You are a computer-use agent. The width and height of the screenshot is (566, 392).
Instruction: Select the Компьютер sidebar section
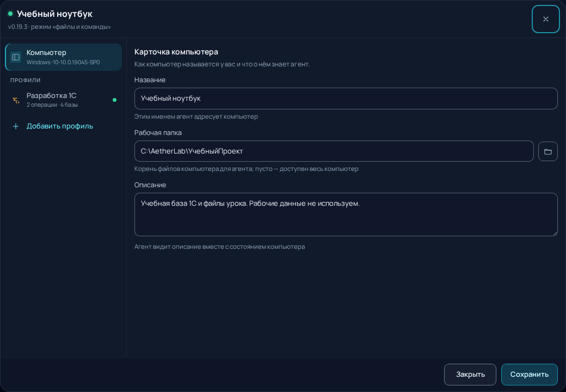pos(64,57)
